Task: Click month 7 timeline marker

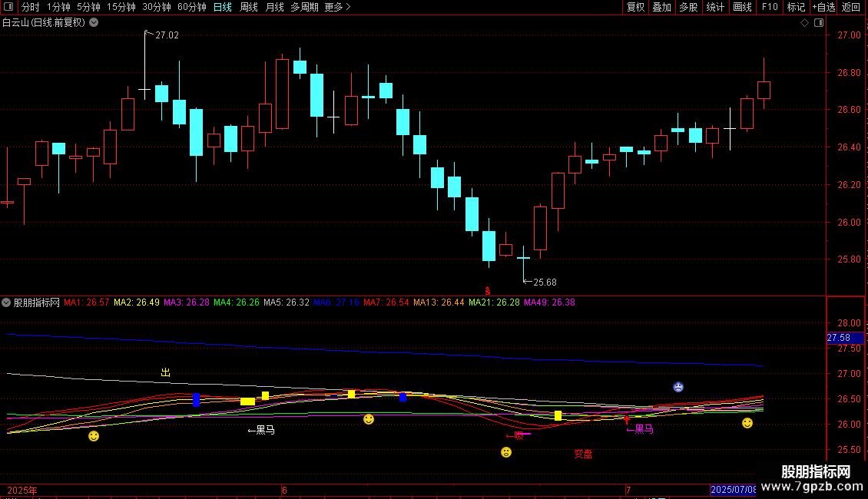Action: [x=628, y=490]
